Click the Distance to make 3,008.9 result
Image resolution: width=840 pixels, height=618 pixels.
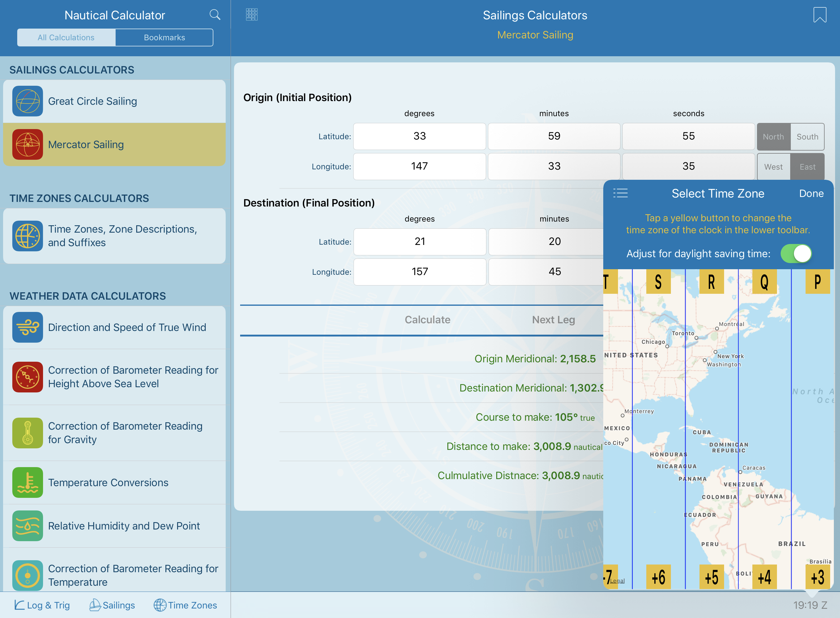[525, 446]
